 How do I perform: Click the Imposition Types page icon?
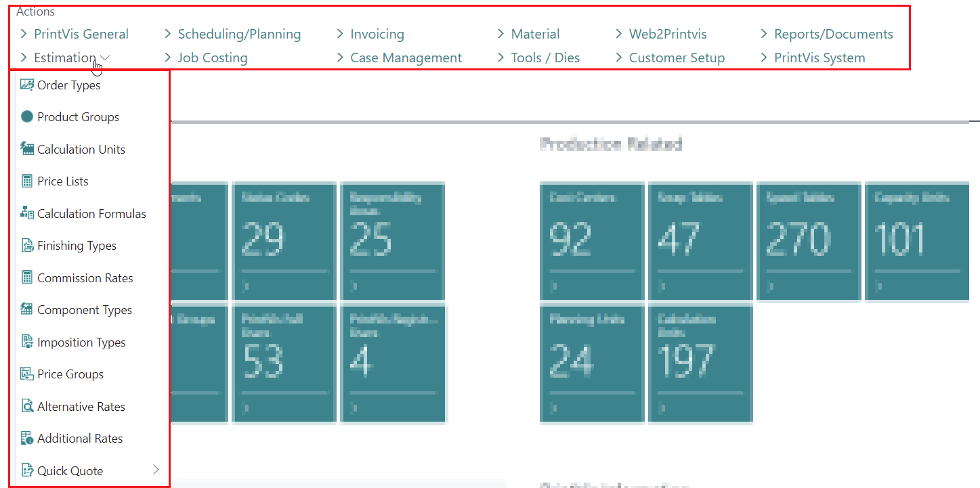tap(27, 342)
